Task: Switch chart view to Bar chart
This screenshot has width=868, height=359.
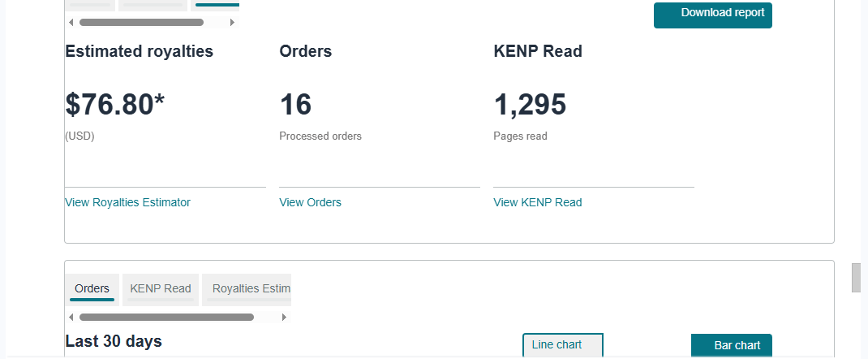Action: (731, 346)
